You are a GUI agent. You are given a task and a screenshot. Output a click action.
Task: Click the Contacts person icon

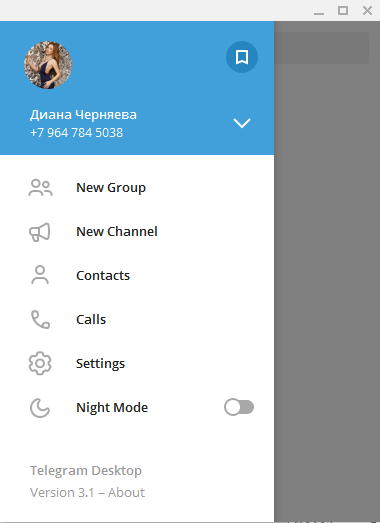(40, 275)
